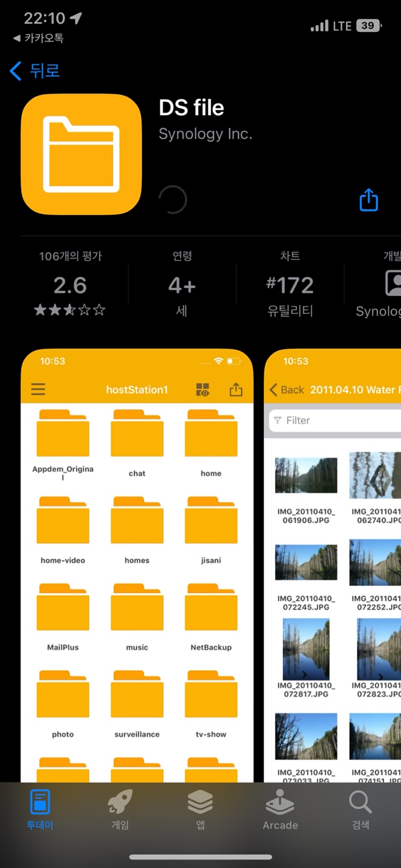The image size is (401, 868).
Task: Tap the photo folder icon
Action: (63, 694)
